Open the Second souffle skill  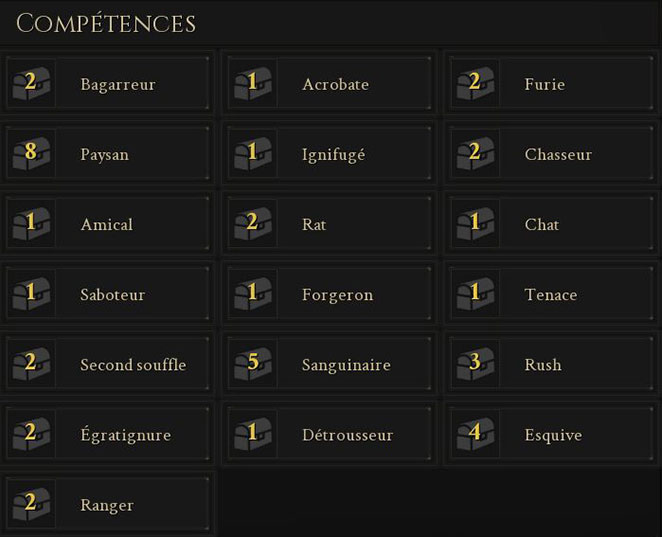(x=133, y=365)
